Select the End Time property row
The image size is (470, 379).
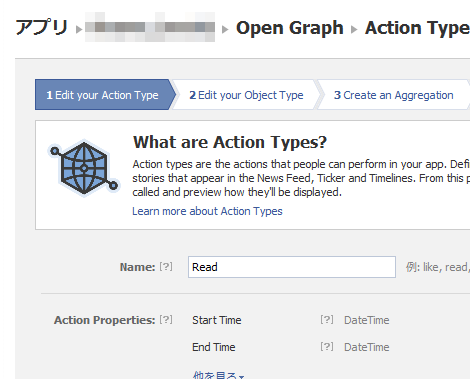(x=291, y=347)
